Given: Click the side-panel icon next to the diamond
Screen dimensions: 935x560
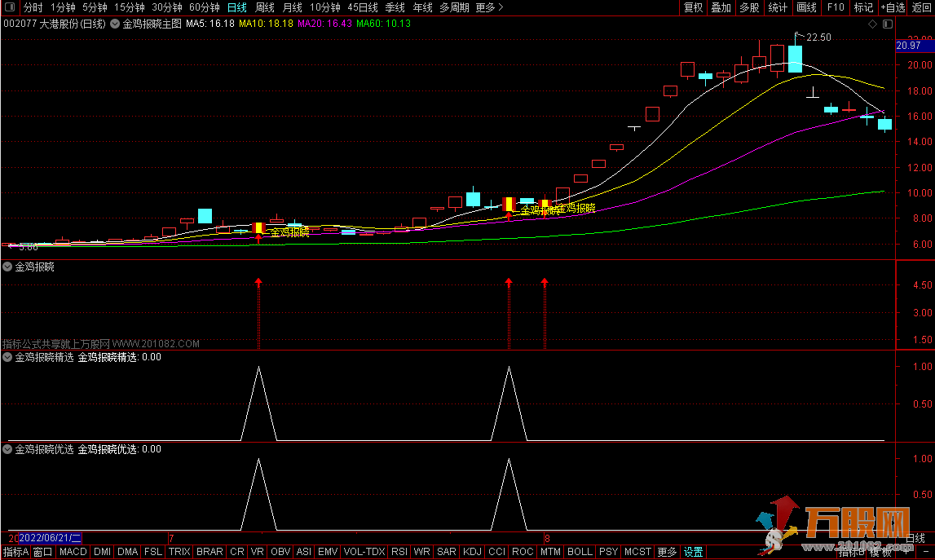Looking at the screenshot, I should tap(887, 24).
